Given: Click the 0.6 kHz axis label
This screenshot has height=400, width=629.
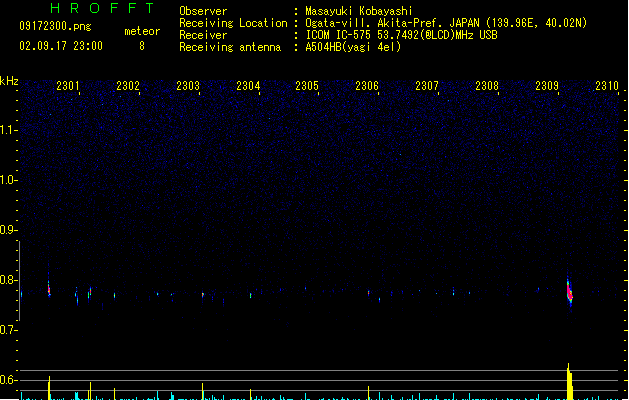Looking at the screenshot, I should pos(9,380).
